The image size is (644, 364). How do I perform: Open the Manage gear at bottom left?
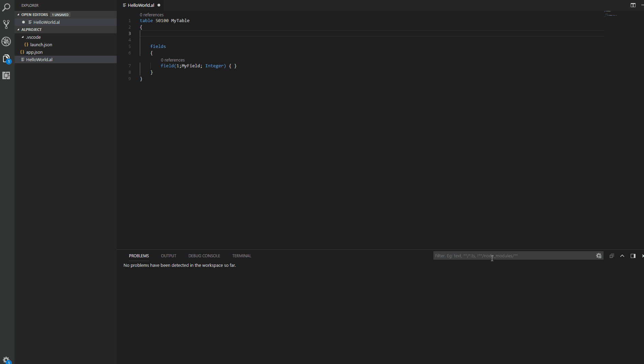(6, 360)
